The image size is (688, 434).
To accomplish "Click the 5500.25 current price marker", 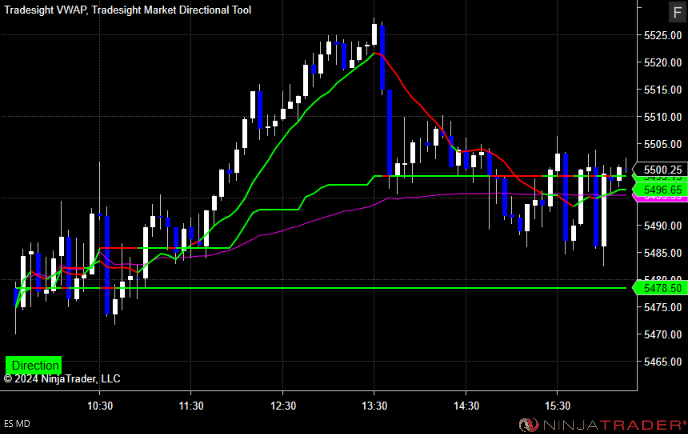I will (x=659, y=170).
